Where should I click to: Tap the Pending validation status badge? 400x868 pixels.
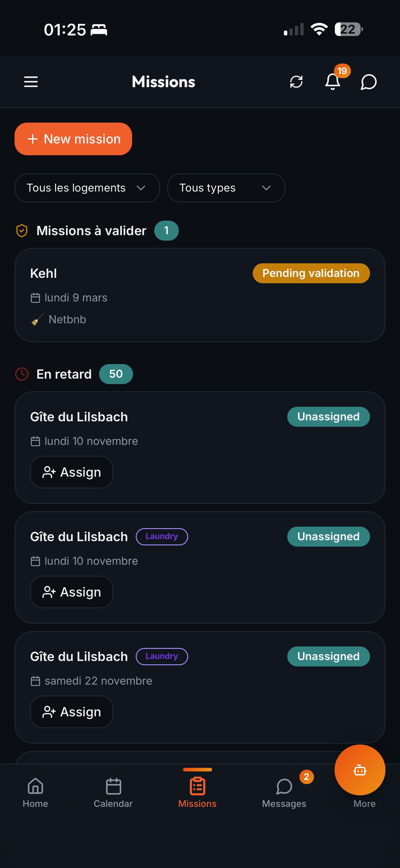coord(311,273)
